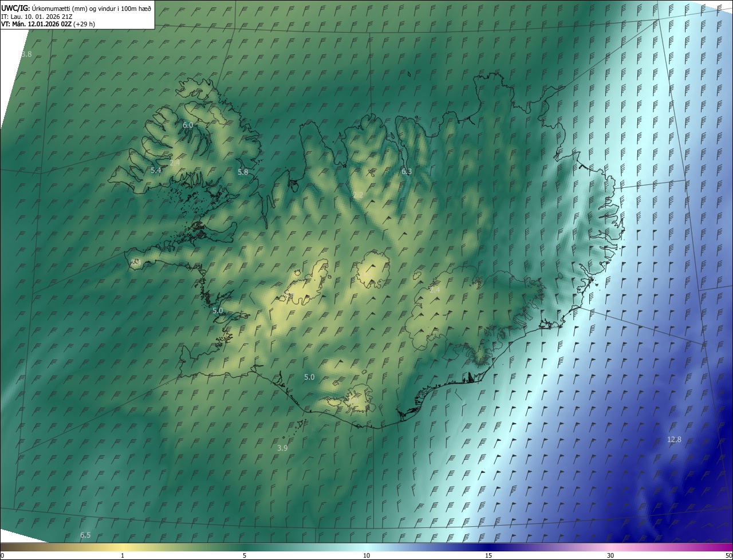Click the 30 tick on the colour scale
Screen dimensions: 733x560
[x=610, y=555]
